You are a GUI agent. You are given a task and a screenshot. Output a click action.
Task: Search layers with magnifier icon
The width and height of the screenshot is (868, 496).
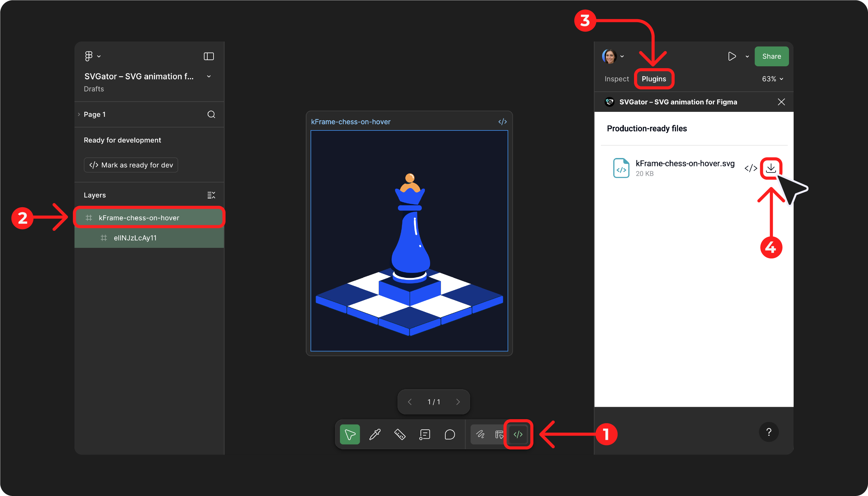pyautogui.click(x=211, y=114)
